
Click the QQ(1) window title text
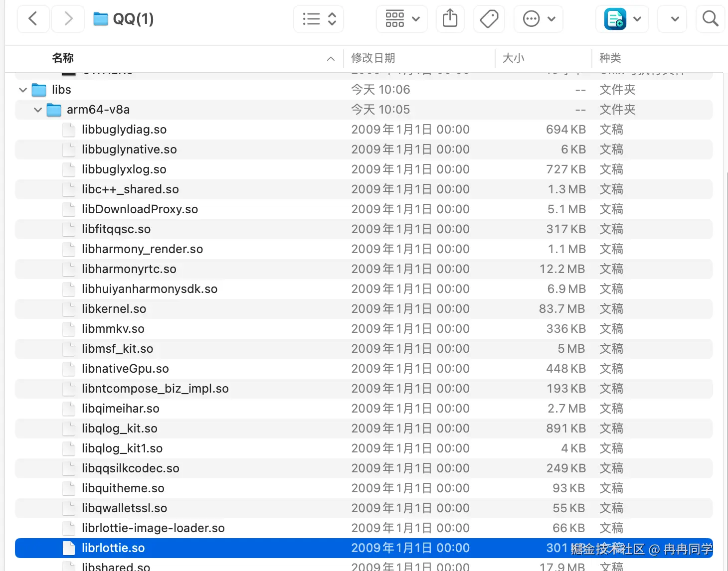[x=134, y=19]
